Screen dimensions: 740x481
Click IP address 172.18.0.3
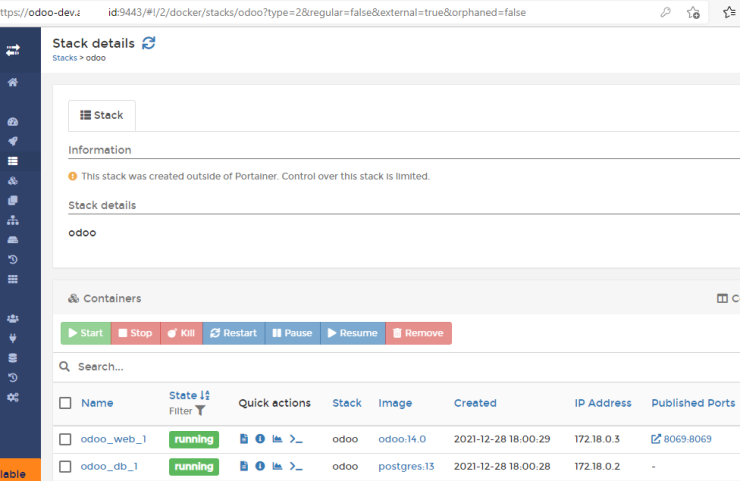(x=597, y=439)
